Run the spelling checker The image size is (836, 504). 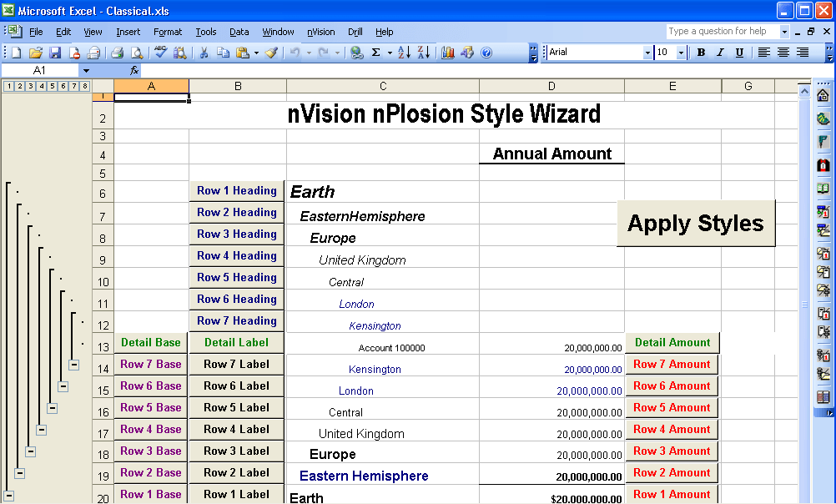[x=160, y=52]
